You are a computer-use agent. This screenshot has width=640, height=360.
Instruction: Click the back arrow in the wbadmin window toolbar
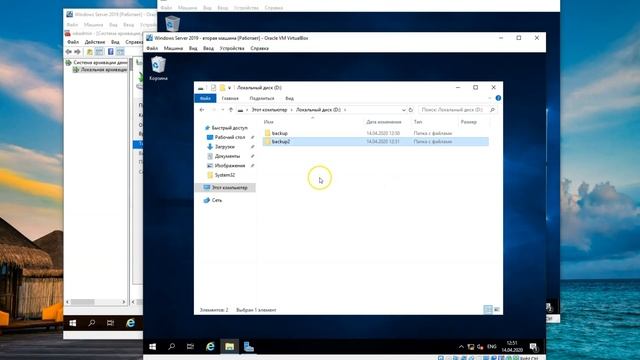pyautogui.click(x=69, y=52)
